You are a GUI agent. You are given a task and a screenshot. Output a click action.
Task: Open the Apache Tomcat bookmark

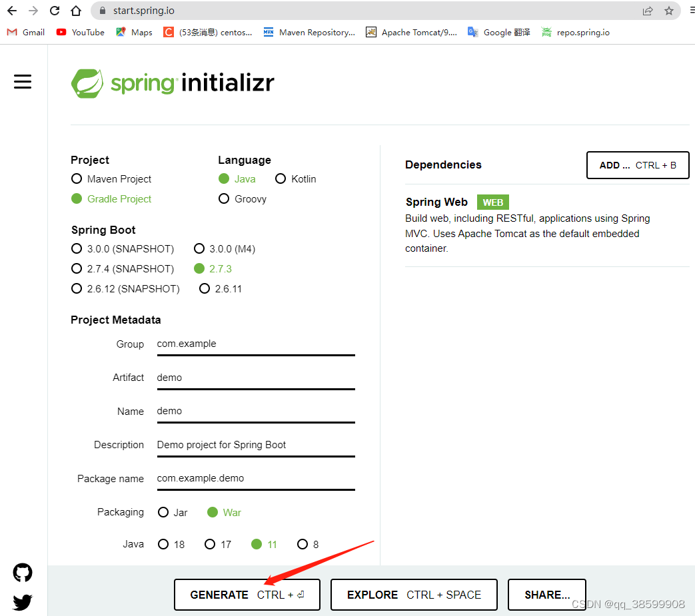[x=411, y=33]
